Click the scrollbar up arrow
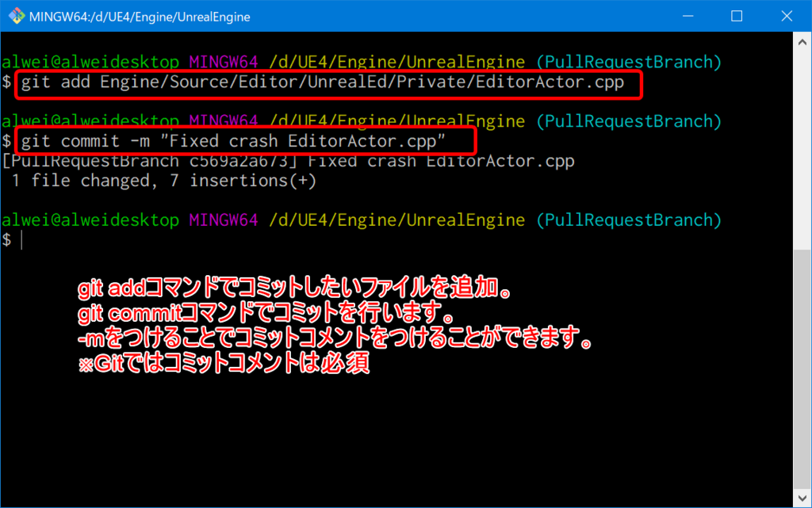The width and height of the screenshot is (812, 508). tap(802, 42)
